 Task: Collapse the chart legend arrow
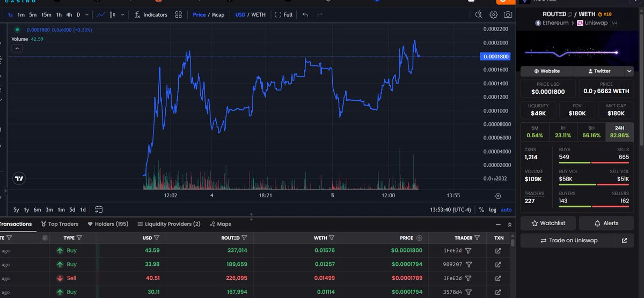17,48
